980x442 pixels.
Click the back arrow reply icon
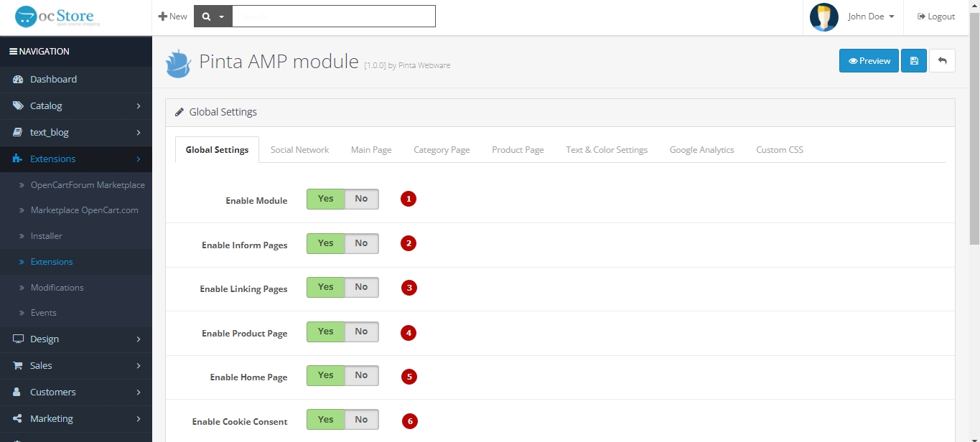click(x=942, y=61)
